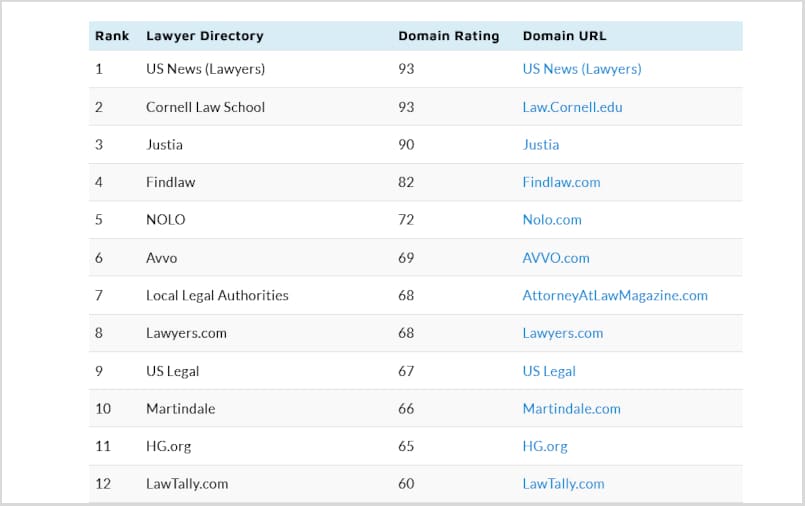Select the Local Legal Authorities directory cell
Image resolution: width=805 pixels, height=506 pixels.
(217, 296)
